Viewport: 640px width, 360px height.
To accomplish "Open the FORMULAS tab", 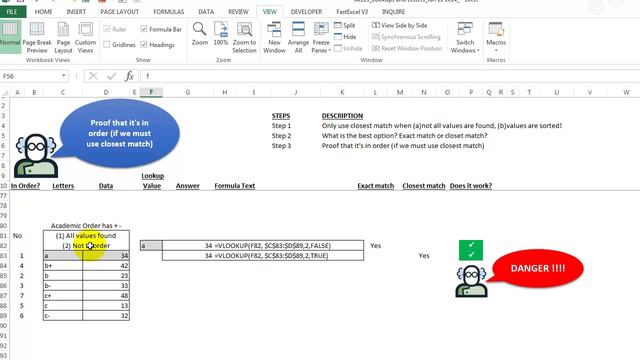I will pos(169,12).
